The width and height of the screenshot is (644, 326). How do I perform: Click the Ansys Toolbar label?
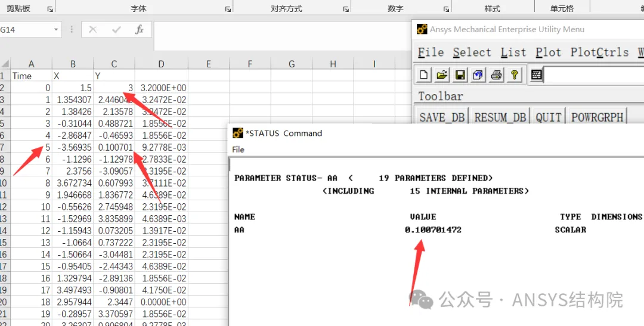pos(440,97)
